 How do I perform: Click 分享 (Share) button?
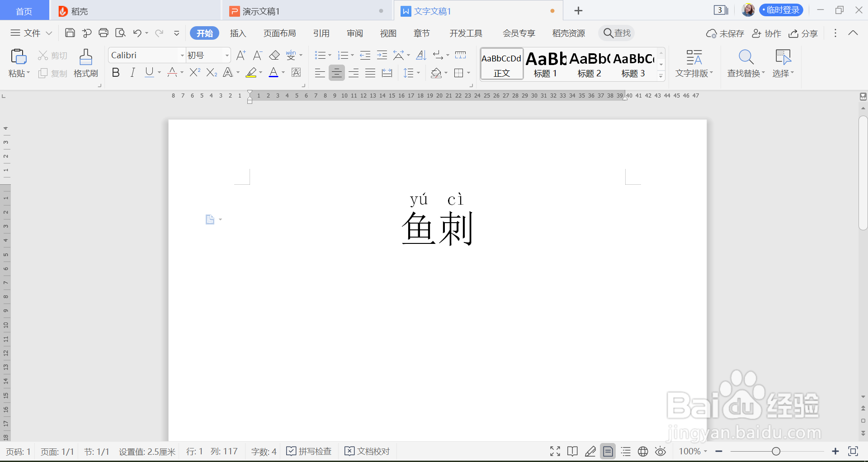click(x=803, y=33)
